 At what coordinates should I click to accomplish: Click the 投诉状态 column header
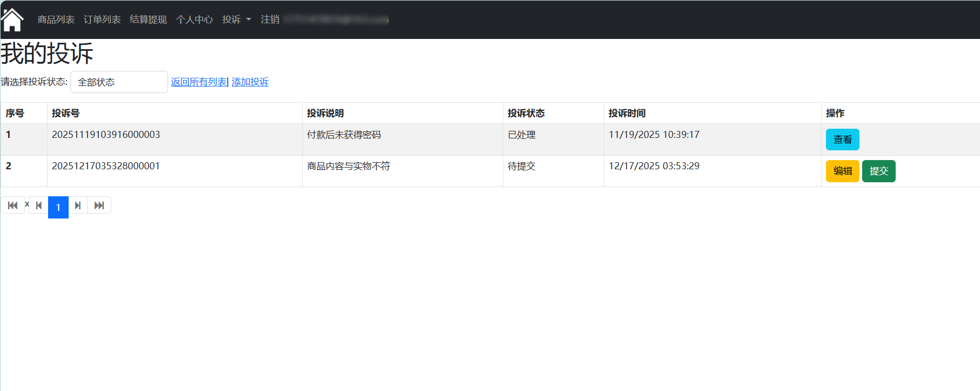point(526,114)
